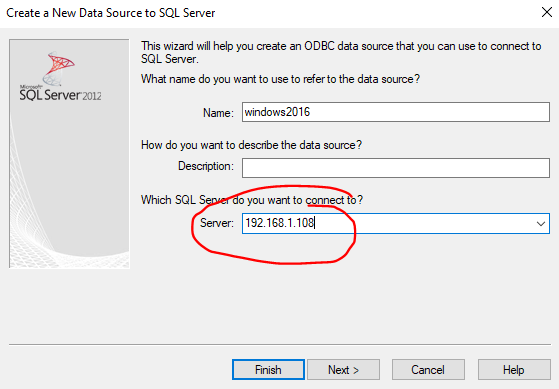Open the Server dropdown arrow

[540, 224]
